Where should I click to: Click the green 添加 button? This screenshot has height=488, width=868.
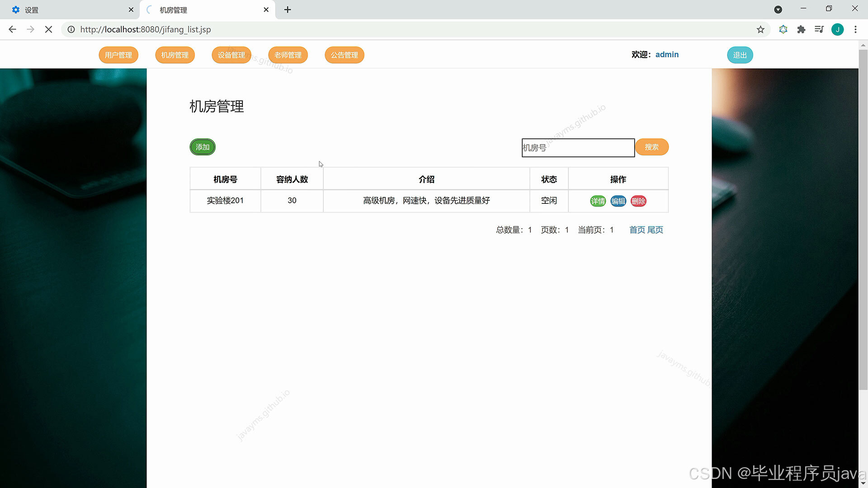pos(203,147)
